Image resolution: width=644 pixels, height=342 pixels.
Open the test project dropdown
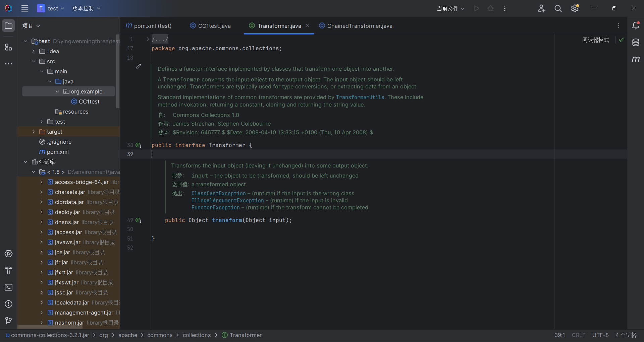[x=51, y=8]
